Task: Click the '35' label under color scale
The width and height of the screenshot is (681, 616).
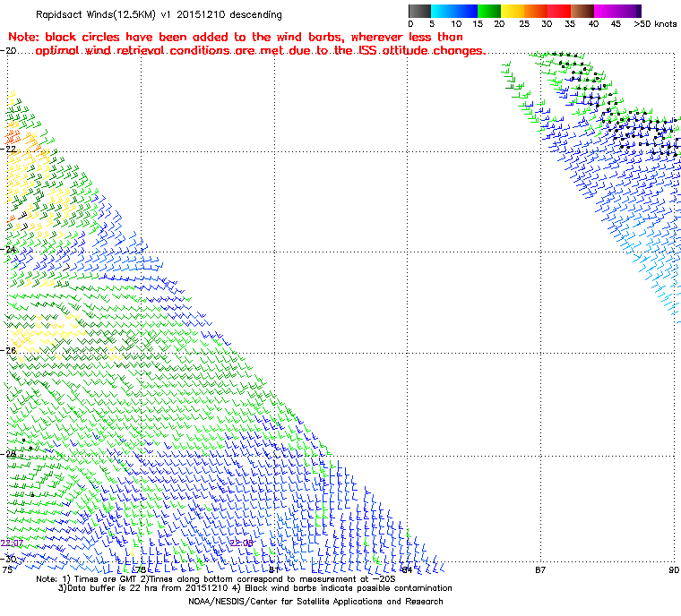Action: click(x=570, y=24)
